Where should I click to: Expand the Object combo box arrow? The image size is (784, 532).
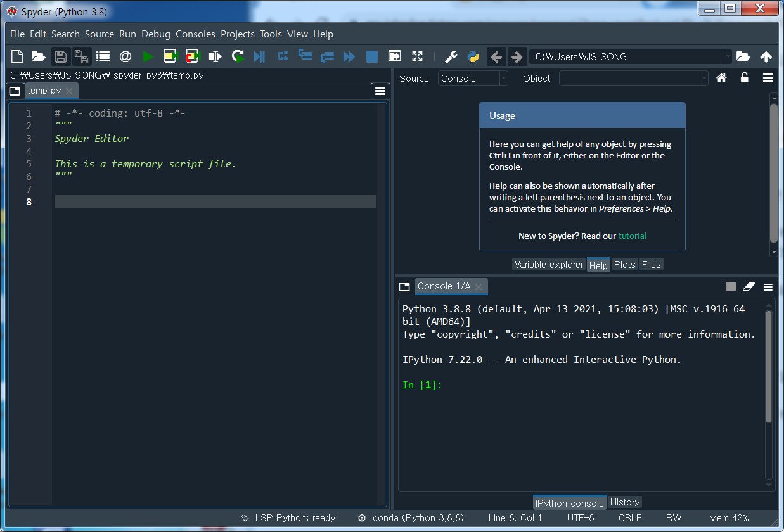pyautogui.click(x=704, y=78)
